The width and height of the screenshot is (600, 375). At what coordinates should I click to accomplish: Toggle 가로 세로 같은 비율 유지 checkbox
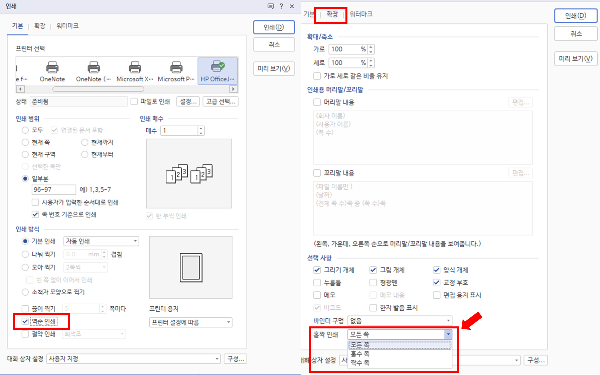(317, 76)
